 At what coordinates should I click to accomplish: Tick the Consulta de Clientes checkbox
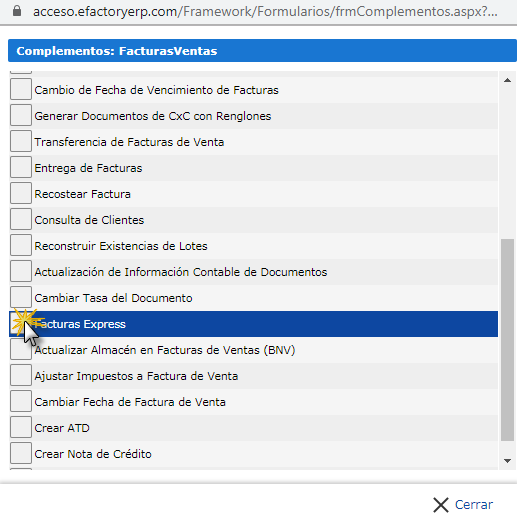pyautogui.click(x=21, y=219)
